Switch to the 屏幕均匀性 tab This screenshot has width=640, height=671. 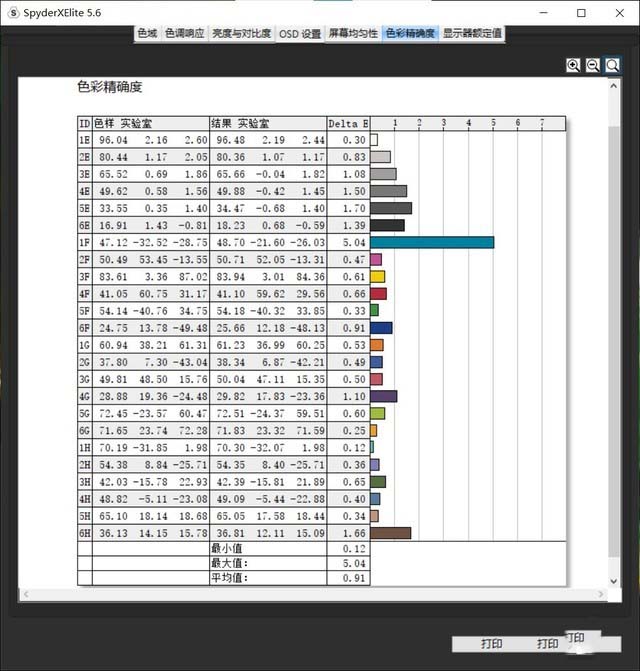coord(353,33)
